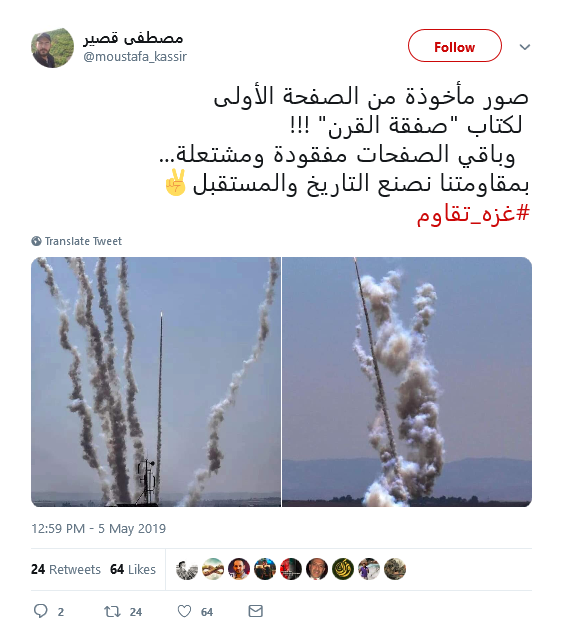Open the red Arabic hashtag link

point(473,213)
